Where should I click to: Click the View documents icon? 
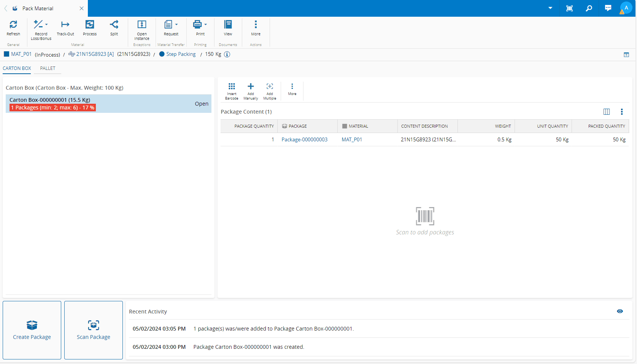228,25
